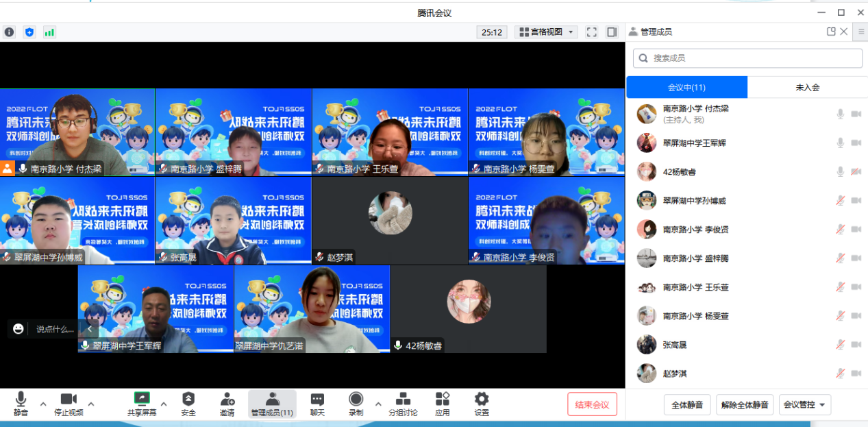This screenshot has height=427, width=868.
Task: Open the emoji picker in chat bar
Action: (x=18, y=329)
